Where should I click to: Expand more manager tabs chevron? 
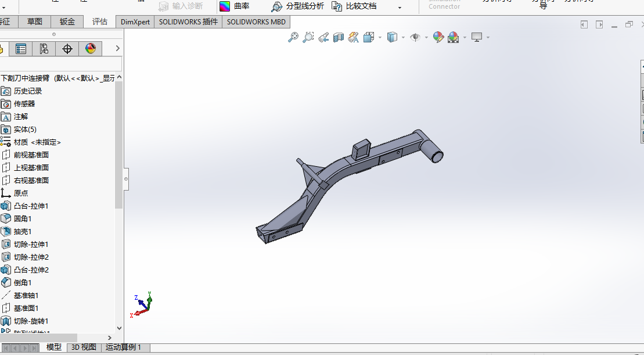pyautogui.click(x=117, y=48)
